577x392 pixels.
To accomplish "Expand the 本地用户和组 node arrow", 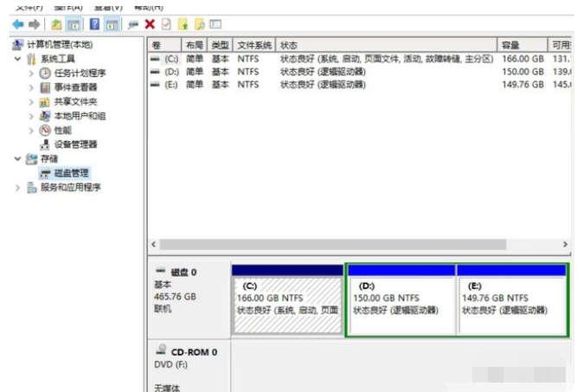I will tap(31, 116).
